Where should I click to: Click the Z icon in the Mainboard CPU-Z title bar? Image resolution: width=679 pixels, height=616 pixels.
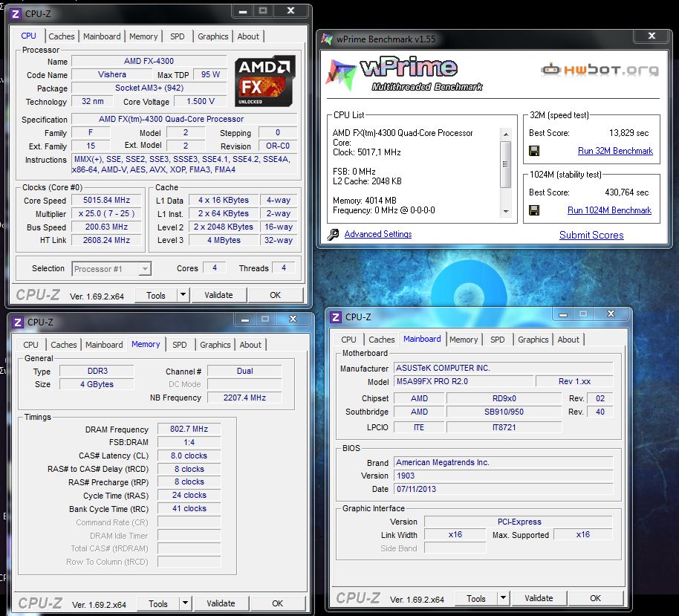coord(336,317)
